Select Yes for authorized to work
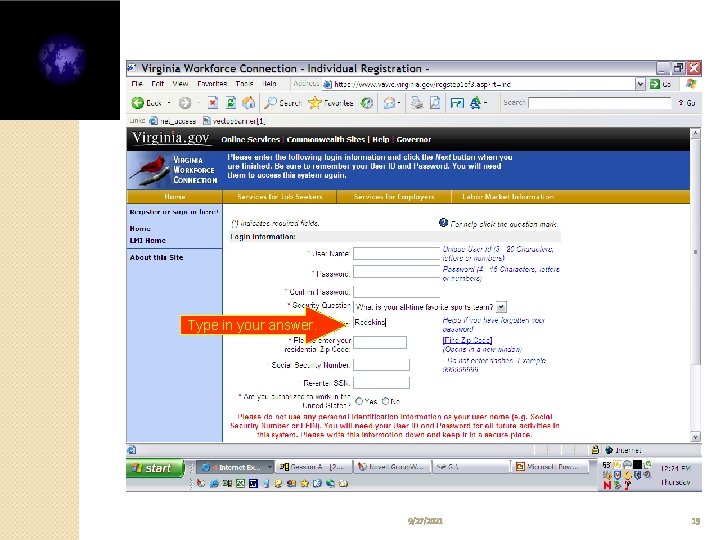The width and height of the screenshot is (720, 540). coord(359,401)
